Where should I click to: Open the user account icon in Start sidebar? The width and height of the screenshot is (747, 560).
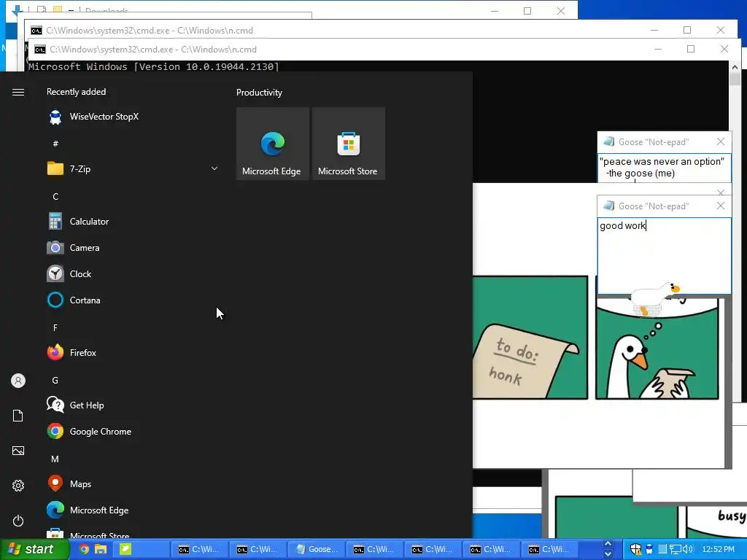(x=18, y=381)
